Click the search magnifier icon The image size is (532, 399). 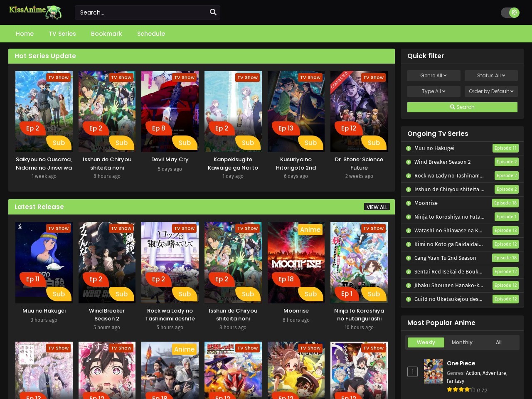click(213, 12)
